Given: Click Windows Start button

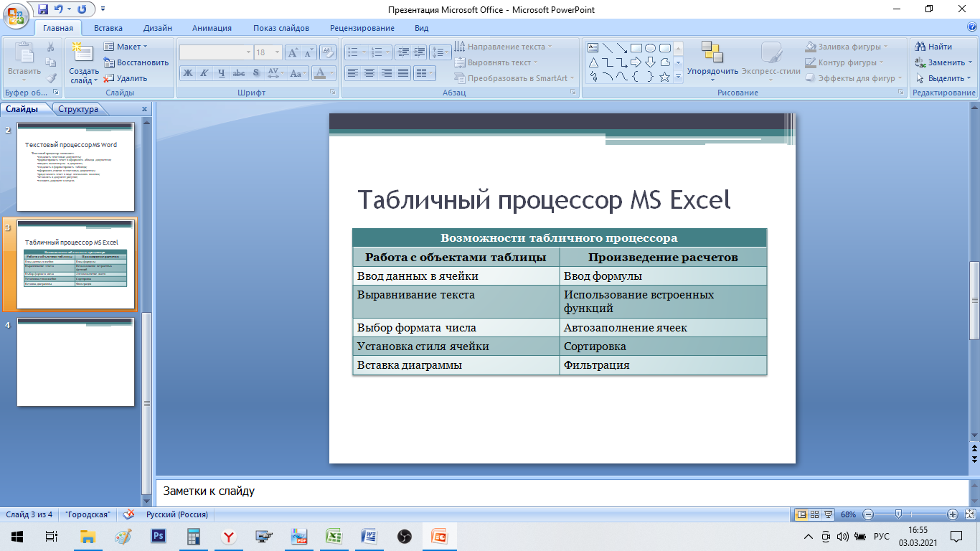Looking at the screenshot, I should (x=17, y=537).
